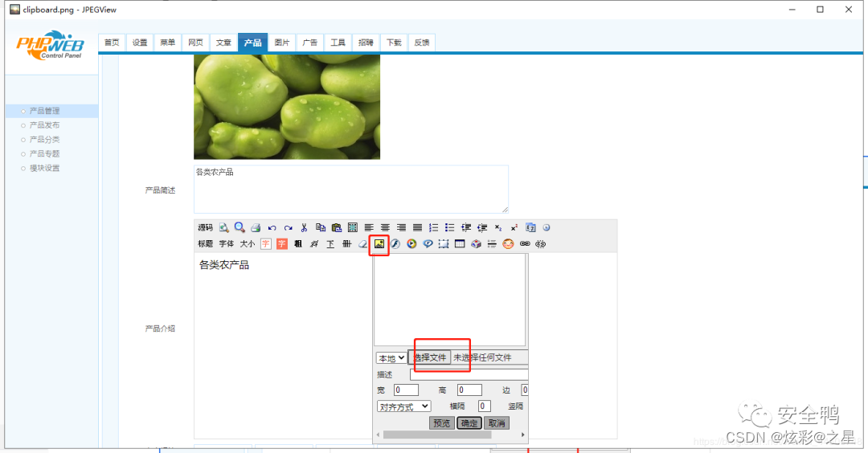Open 产品发布 in sidebar
Image resolution: width=868 pixels, height=453 pixels.
pos(44,125)
